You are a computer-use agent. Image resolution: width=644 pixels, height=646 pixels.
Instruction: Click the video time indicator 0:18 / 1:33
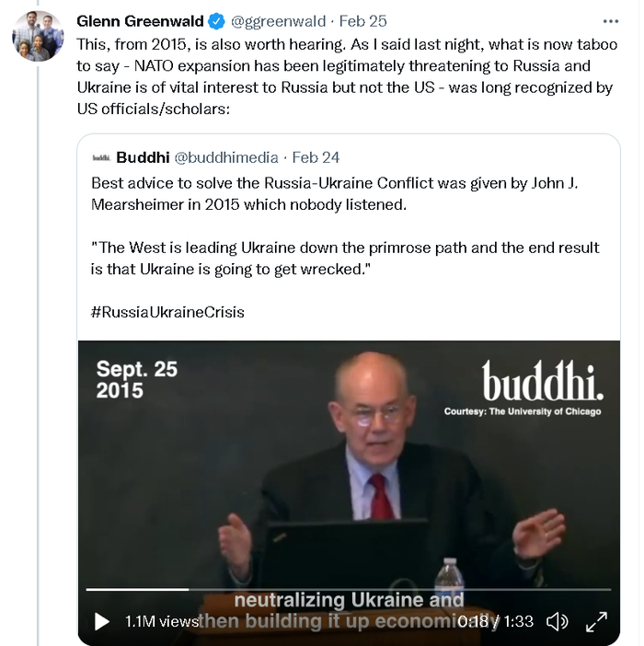(495, 622)
